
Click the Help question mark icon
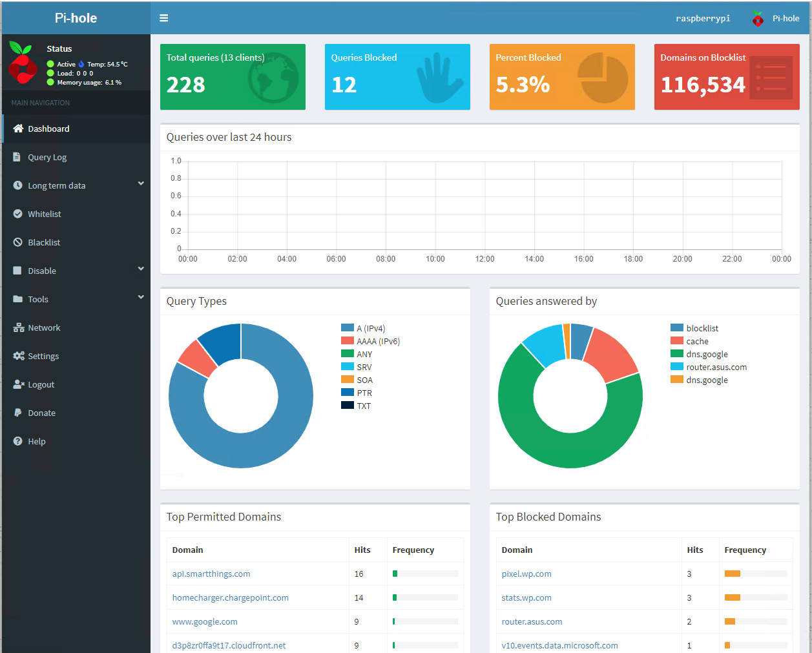[18, 441]
